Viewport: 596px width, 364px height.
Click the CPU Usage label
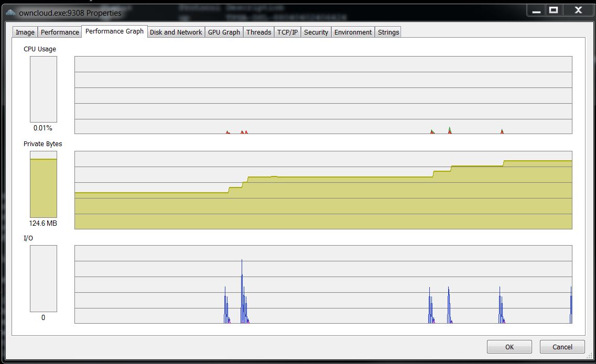[x=39, y=49]
